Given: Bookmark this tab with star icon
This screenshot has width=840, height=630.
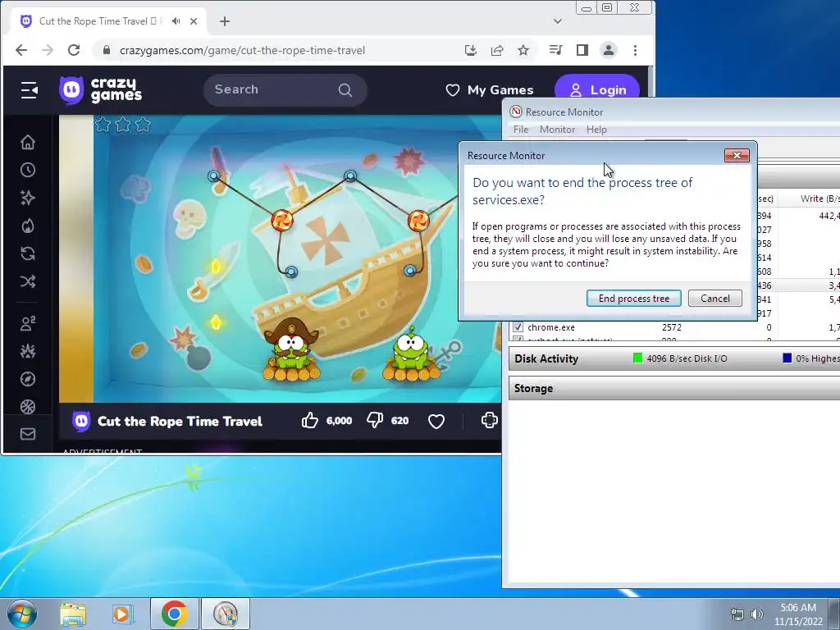Looking at the screenshot, I should tap(523, 50).
